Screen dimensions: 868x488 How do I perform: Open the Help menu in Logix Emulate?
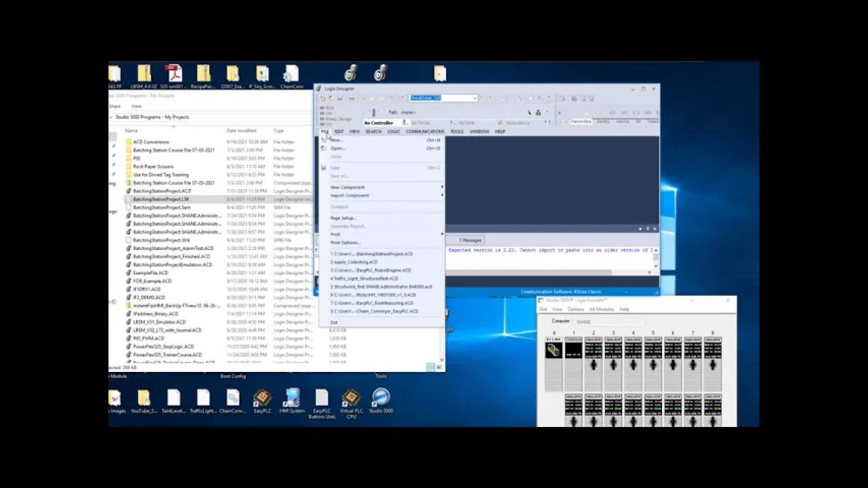coord(625,309)
